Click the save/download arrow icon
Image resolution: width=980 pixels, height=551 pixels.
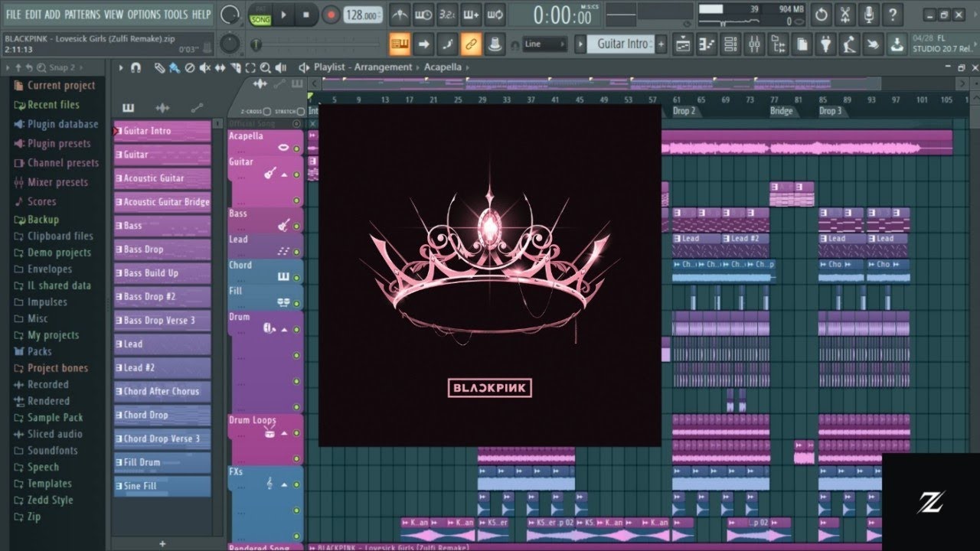click(x=897, y=44)
